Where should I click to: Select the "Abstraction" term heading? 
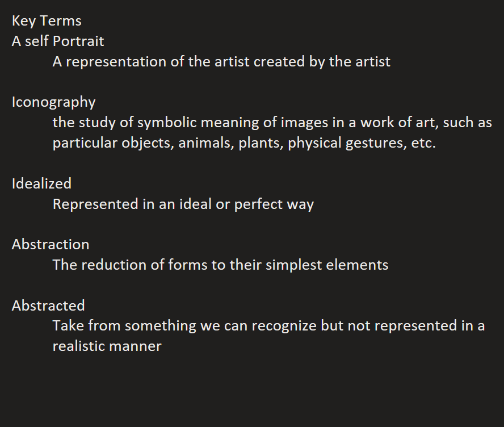pyautogui.click(x=51, y=245)
